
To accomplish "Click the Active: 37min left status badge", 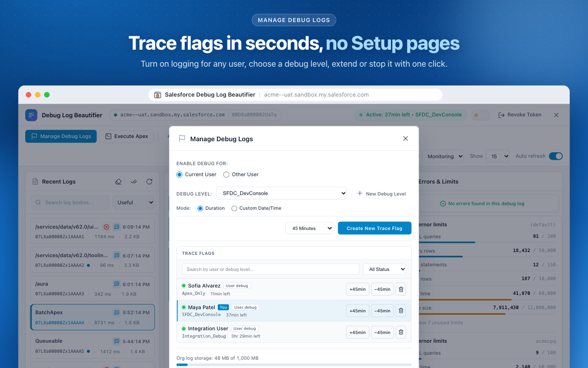I will point(411,115).
